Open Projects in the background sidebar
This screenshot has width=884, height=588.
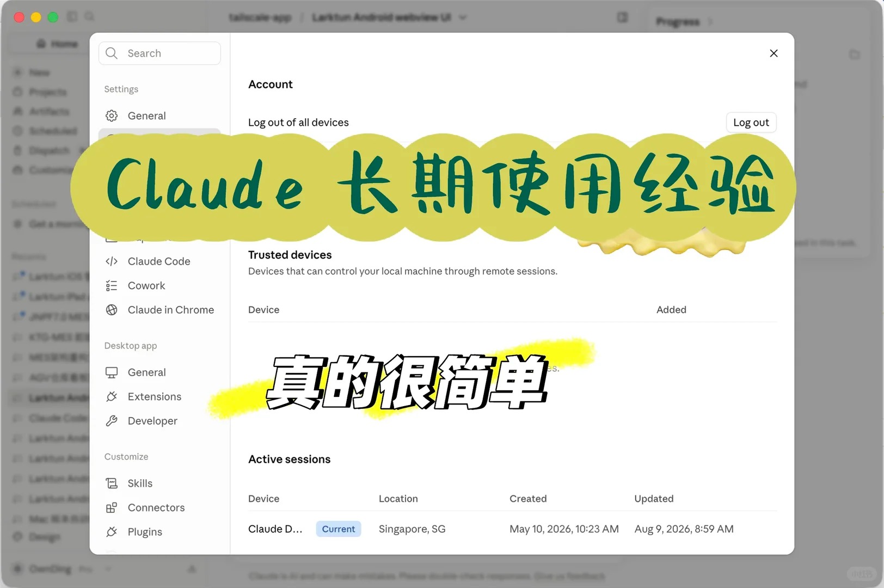click(x=48, y=92)
